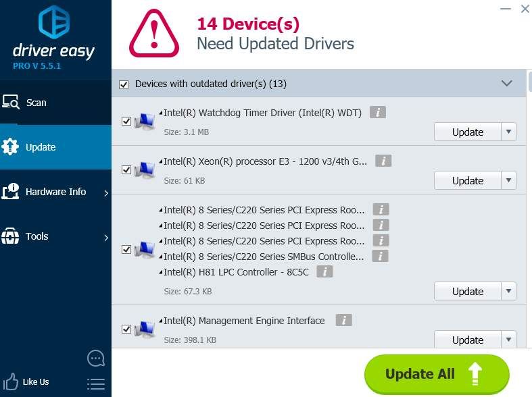Screen dimensions: 532x397
Task: Click the Like Us thumbs-up icon
Action: pos(11,381)
